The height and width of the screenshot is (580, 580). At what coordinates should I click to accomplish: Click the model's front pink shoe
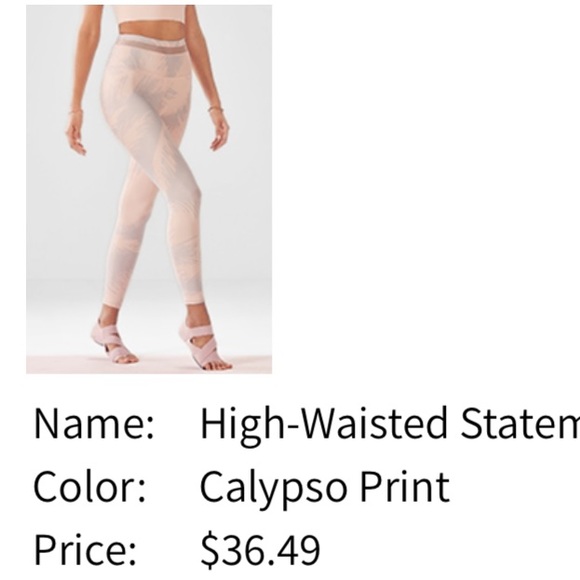tap(204, 346)
